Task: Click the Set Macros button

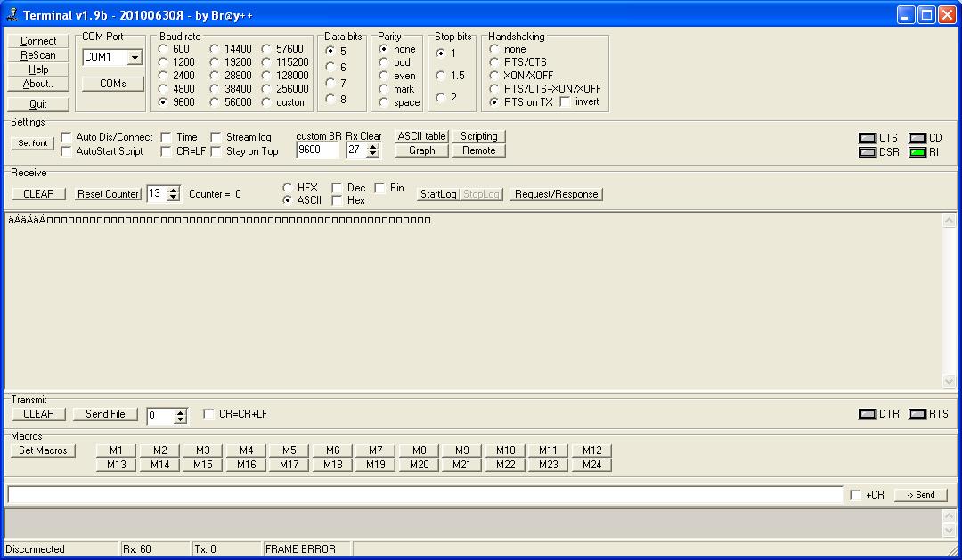Action: click(x=44, y=450)
